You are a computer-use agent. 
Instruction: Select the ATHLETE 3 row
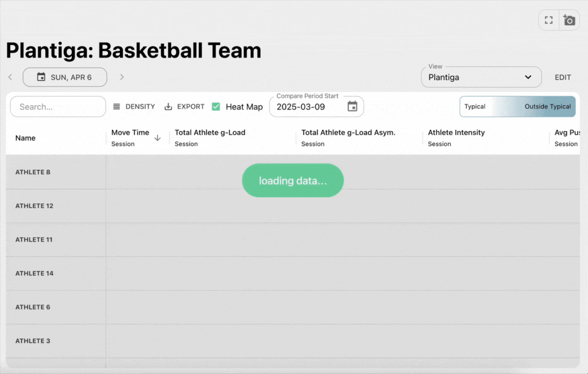point(293,341)
